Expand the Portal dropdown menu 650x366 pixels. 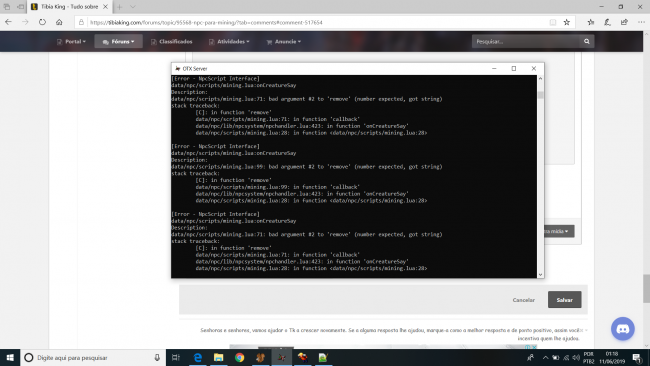71,41
